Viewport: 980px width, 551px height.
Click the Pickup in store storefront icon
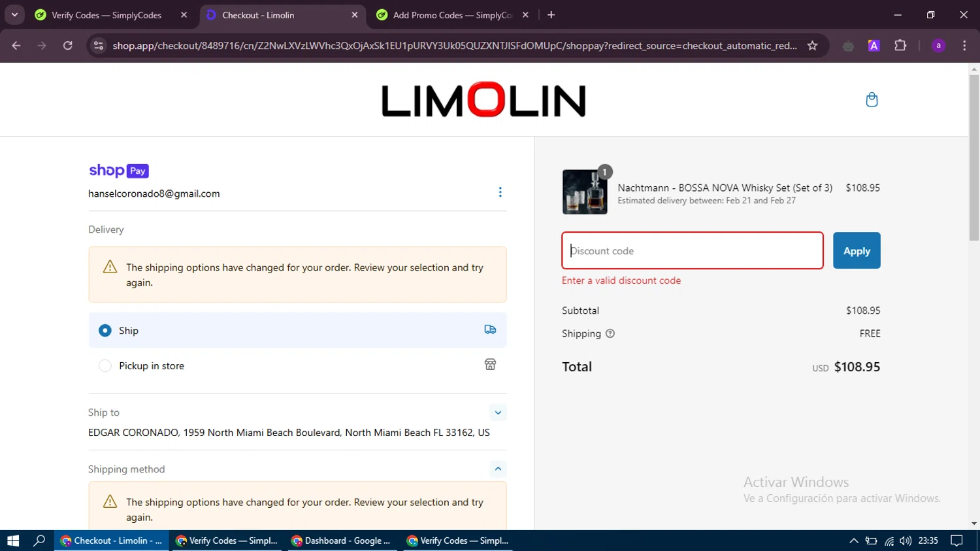[x=490, y=364]
